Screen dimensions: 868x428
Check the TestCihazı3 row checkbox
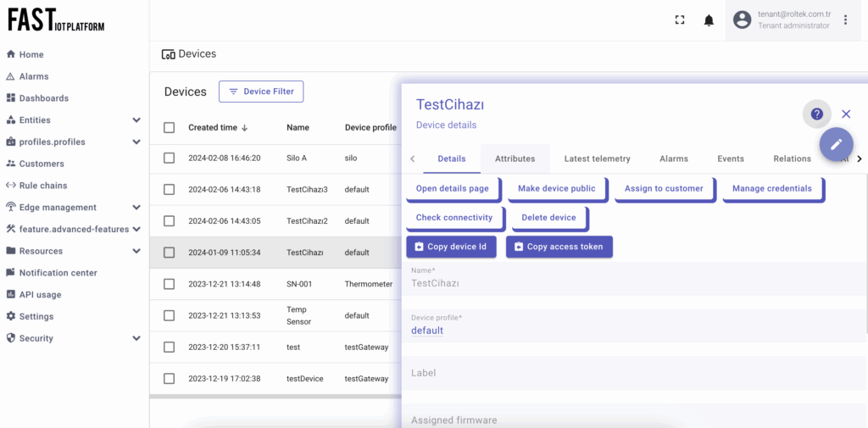tap(169, 189)
